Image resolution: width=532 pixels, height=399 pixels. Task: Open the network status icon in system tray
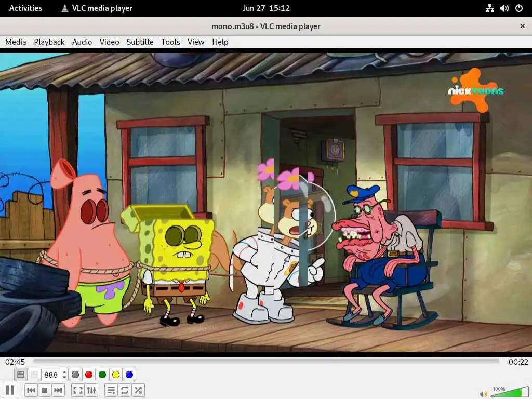pos(489,8)
